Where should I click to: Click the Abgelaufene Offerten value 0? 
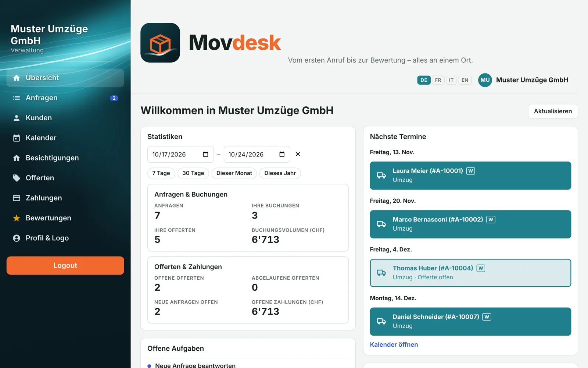(x=255, y=287)
